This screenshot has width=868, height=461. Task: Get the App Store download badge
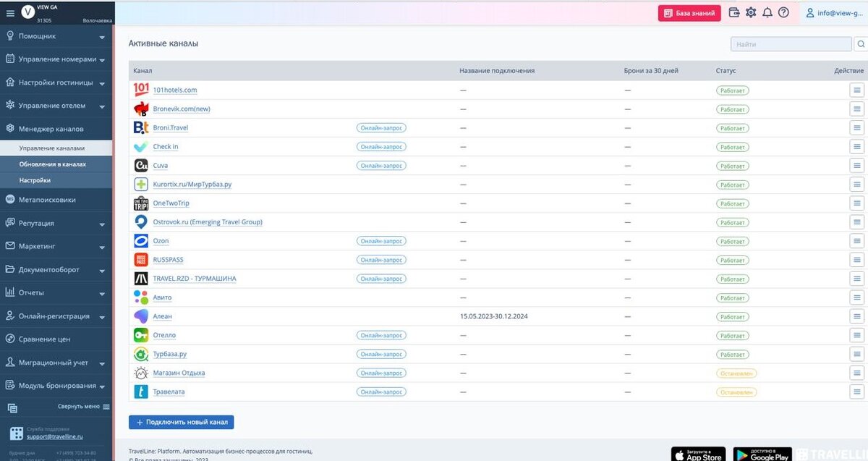[x=698, y=454]
